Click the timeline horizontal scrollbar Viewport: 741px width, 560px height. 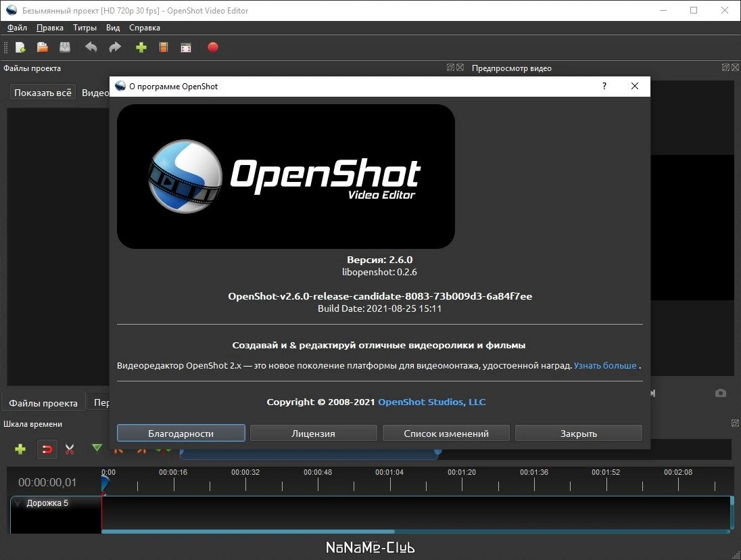248,532
